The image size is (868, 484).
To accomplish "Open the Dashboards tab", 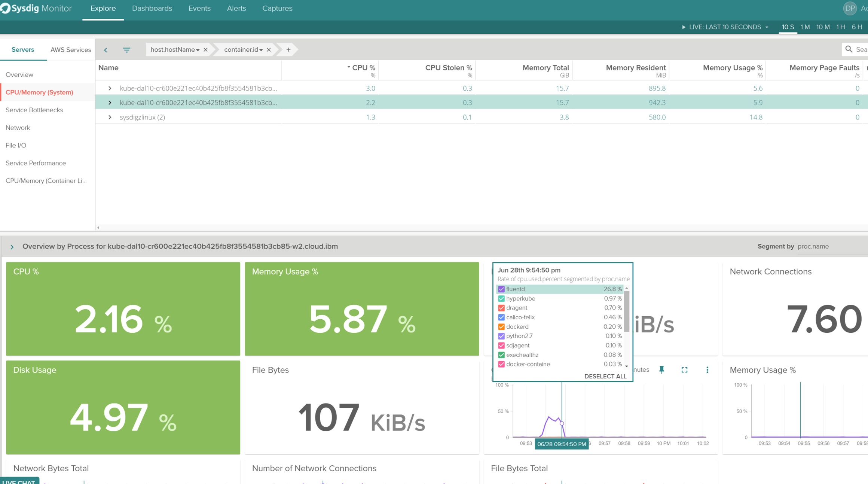I will 152,8.
